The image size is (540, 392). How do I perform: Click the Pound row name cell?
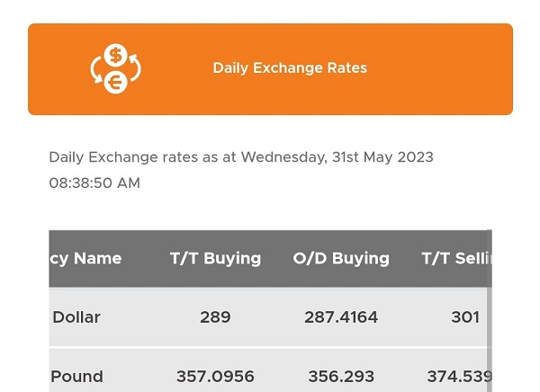point(76,376)
